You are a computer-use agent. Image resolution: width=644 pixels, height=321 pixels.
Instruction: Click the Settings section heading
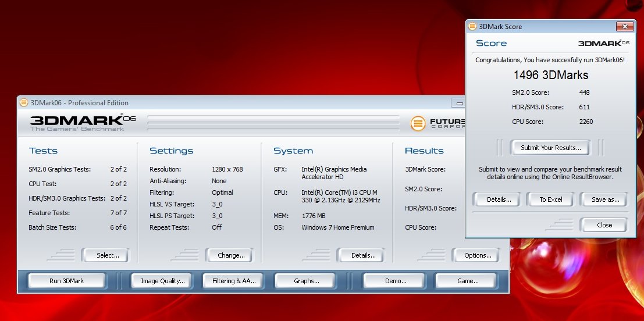(171, 151)
